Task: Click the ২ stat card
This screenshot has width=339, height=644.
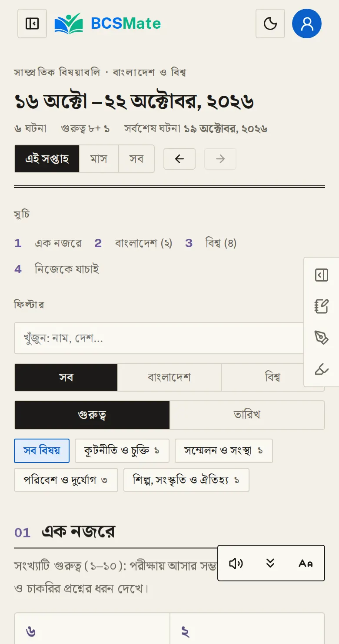Action: 247,629
